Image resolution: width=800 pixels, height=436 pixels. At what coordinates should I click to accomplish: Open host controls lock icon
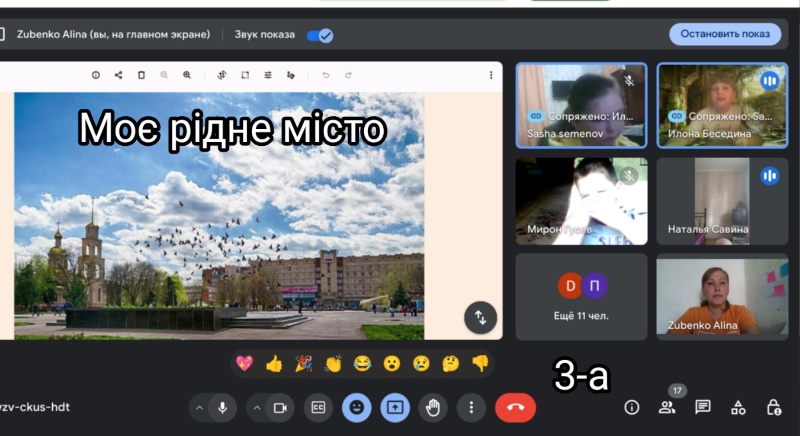[773, 407]
